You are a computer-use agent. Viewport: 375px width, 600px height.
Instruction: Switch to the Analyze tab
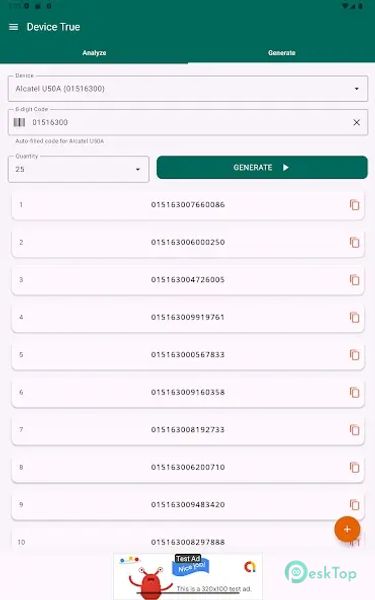click(94, 53)
